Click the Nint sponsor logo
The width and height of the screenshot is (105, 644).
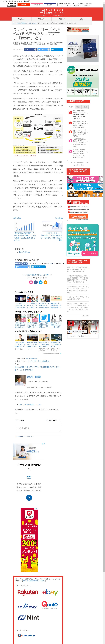pos(28,617)
